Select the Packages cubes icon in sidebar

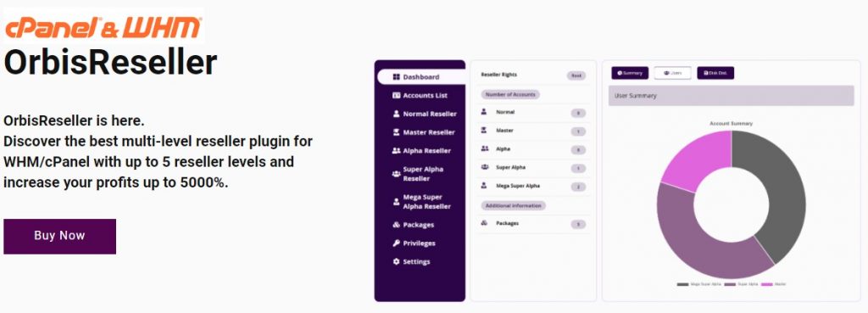pos(396,225)
